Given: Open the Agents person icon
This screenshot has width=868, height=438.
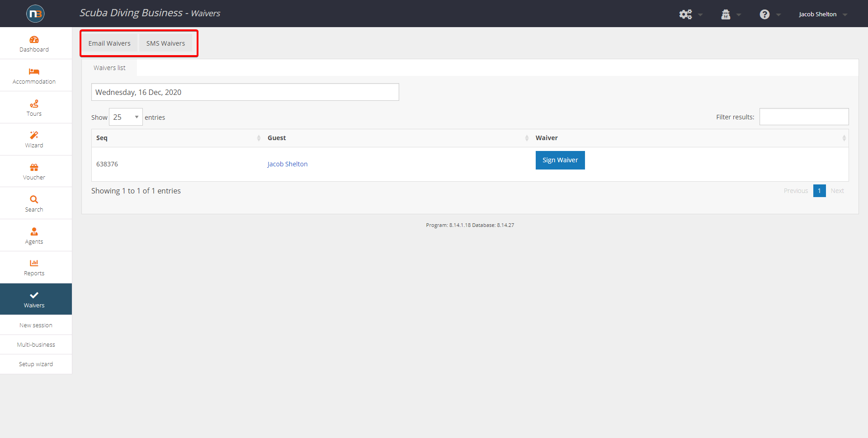Looking at the screenshot, I should 34,231.
